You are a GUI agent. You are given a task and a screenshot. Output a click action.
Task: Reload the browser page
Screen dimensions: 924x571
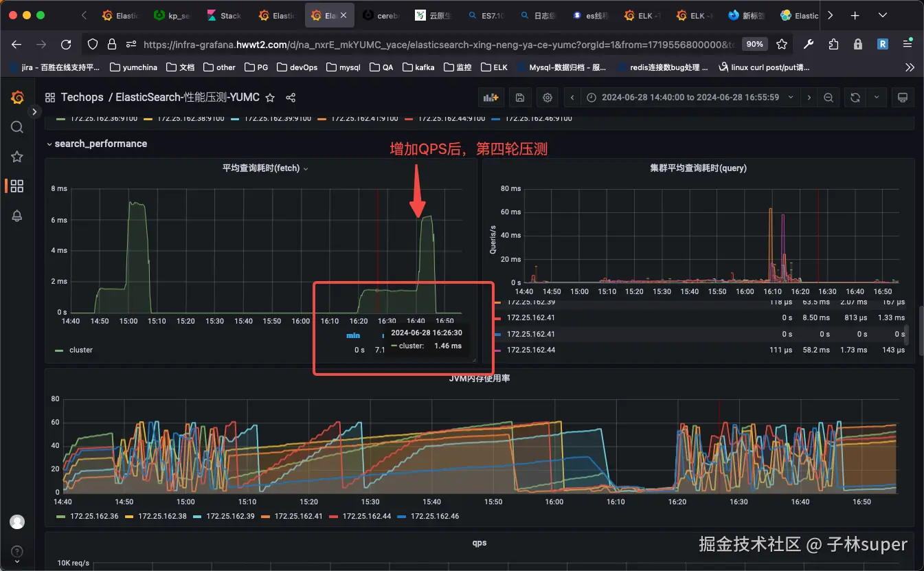click(x=66, y=44)
